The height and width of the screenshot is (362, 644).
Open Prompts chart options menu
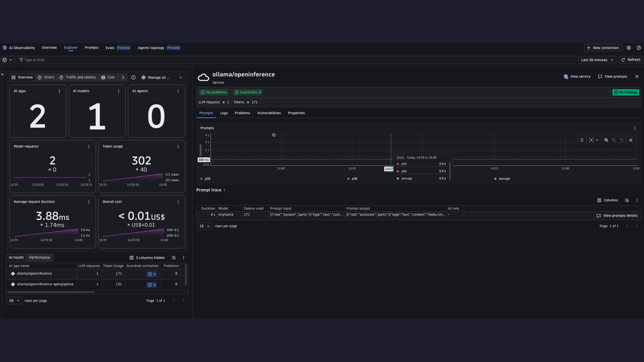point(635,128)
